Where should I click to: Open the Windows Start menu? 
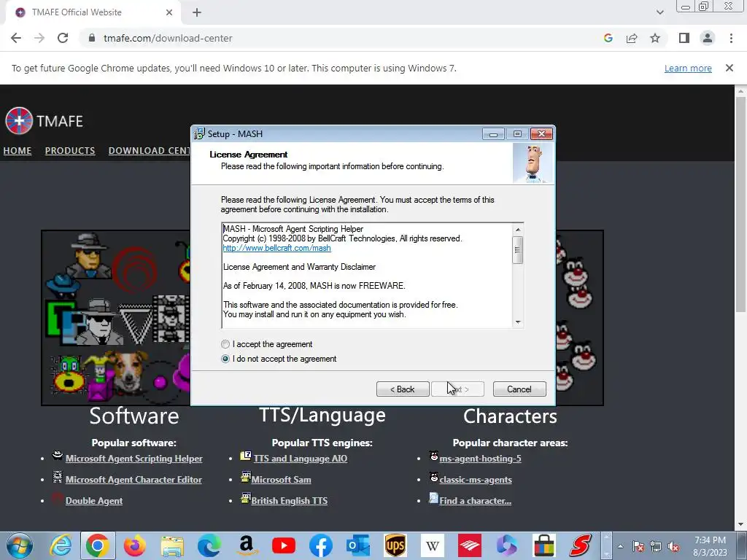(x=20, y=545)
